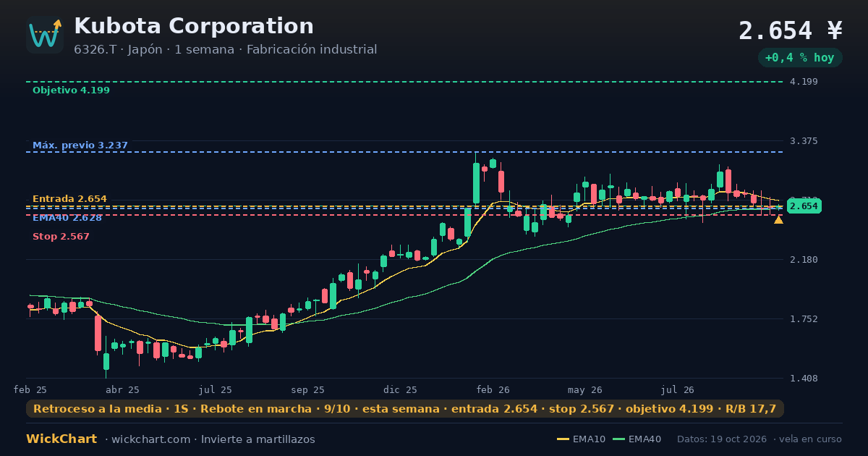Click the Entrada 2.654 label
The width and height of the screenshot is (868, 456).
point(69,199)
